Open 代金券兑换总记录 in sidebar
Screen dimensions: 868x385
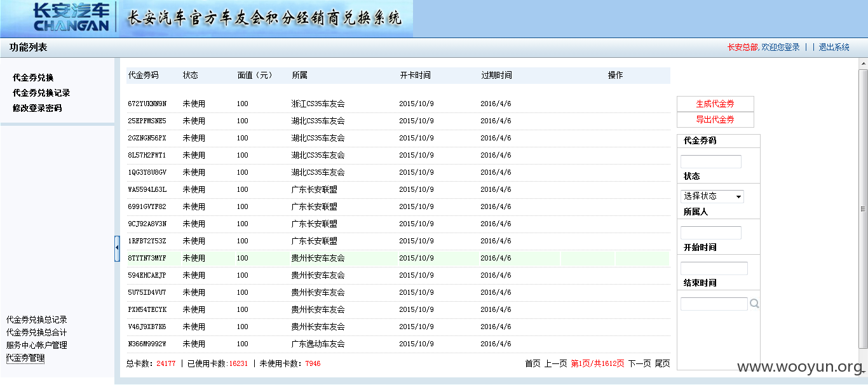click(37, 320)
